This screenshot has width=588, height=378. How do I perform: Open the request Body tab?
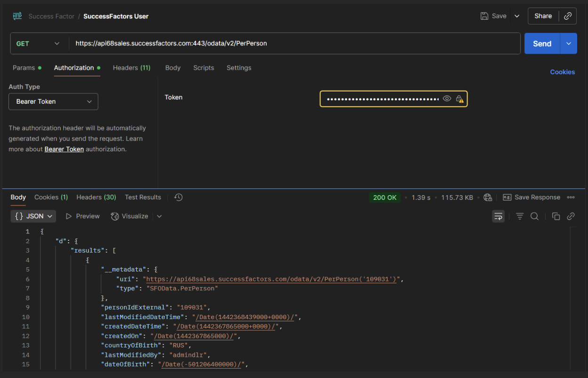(x=173, y=68)
